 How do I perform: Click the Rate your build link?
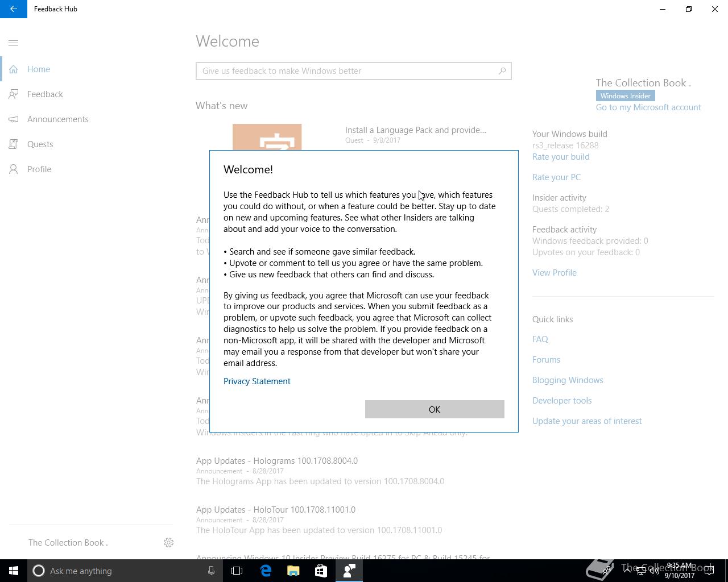click(x=561, y=157)
